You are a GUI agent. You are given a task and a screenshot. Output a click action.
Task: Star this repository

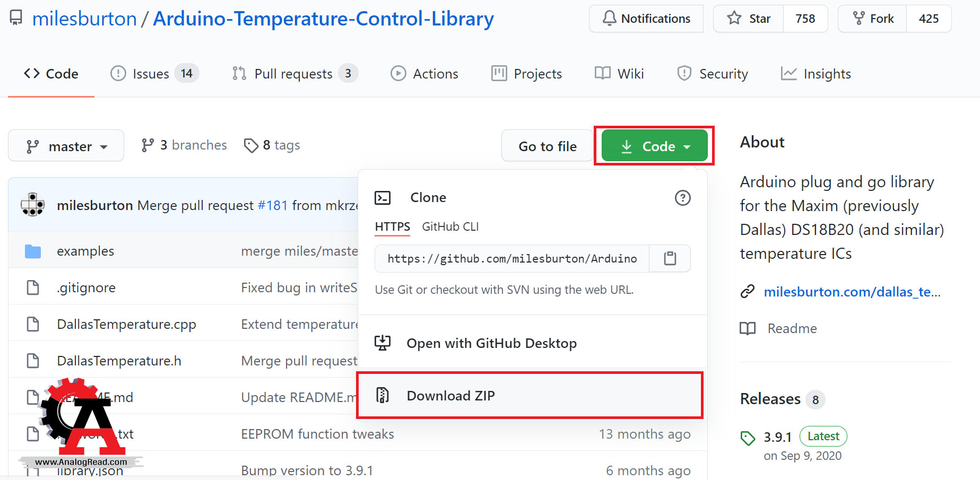(749, 19)
